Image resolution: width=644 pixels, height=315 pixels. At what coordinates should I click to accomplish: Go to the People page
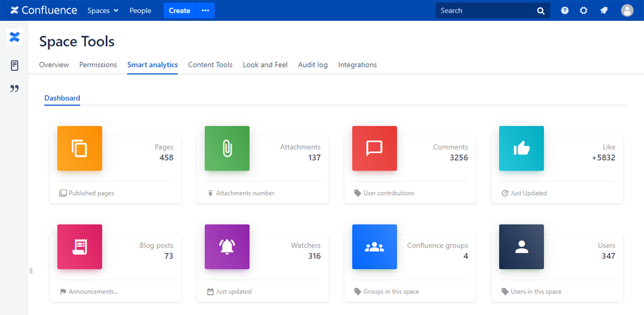tap(140, 10)
